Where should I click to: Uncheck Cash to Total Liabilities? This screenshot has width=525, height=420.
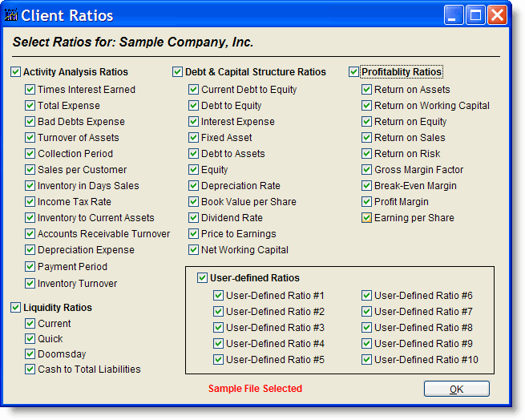coord(30,369)
